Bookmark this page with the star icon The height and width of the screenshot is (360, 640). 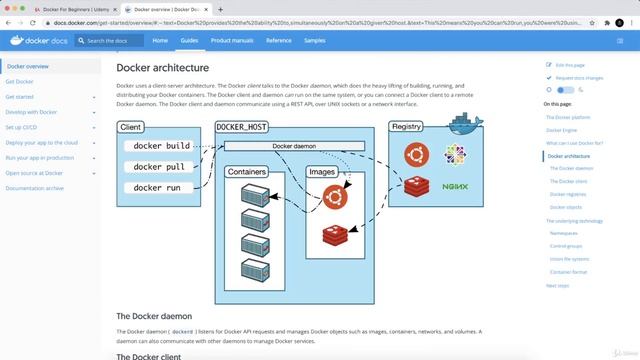[x=592, y=23]
